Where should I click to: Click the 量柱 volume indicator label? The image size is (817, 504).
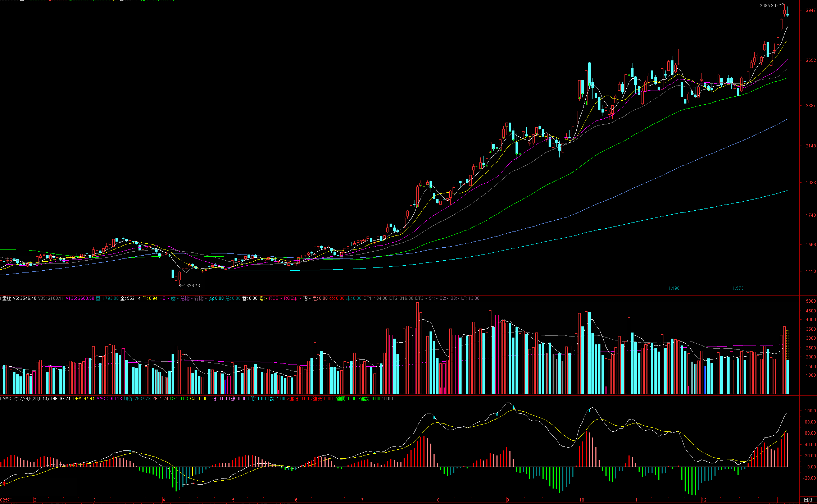pyautogui.click(x=6, y=298)
